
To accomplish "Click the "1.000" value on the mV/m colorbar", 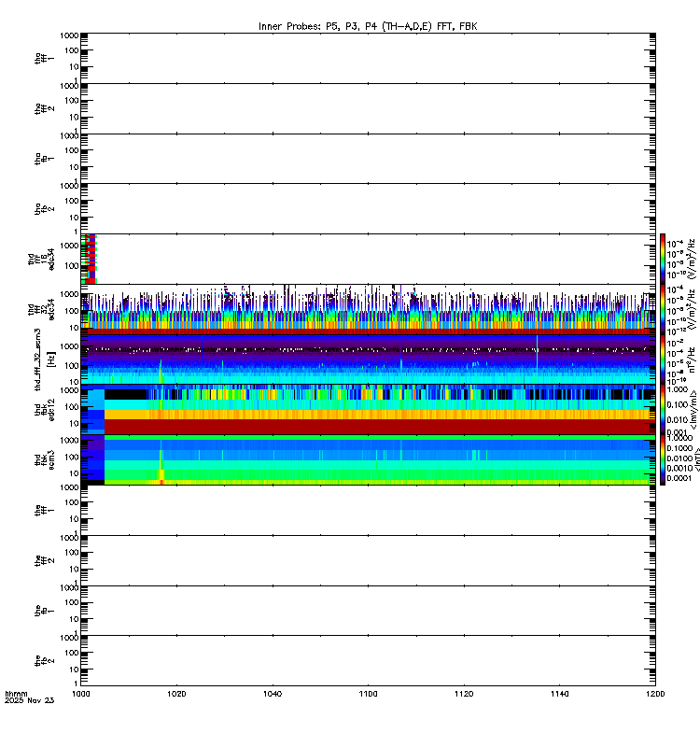I will coord(678,389).
